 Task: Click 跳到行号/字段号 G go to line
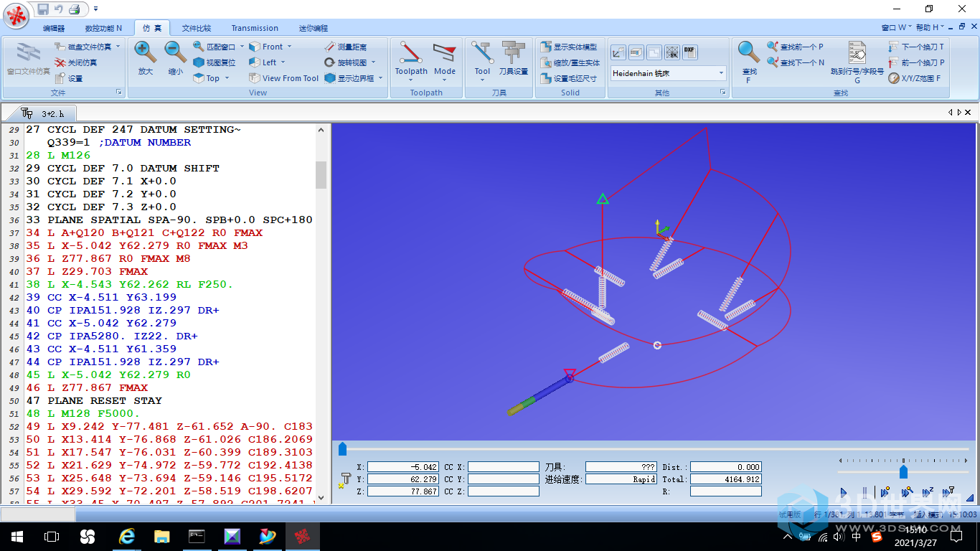[857, 61]
